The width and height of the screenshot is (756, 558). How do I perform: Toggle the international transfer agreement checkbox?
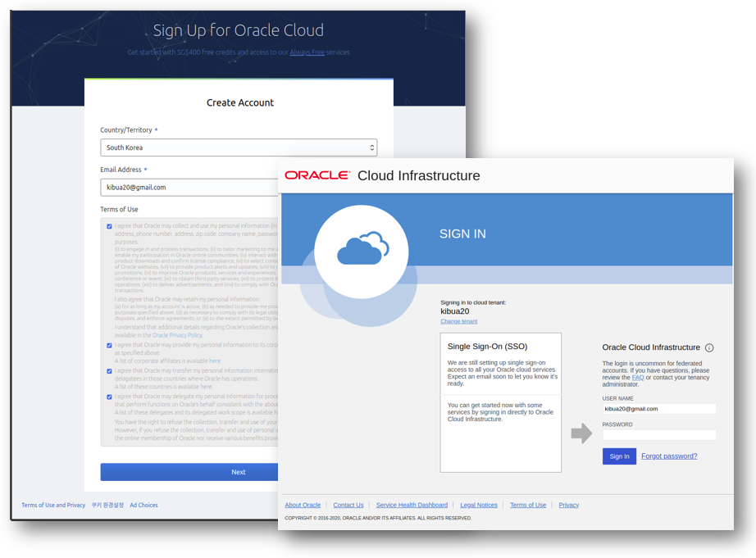point(109,371)
